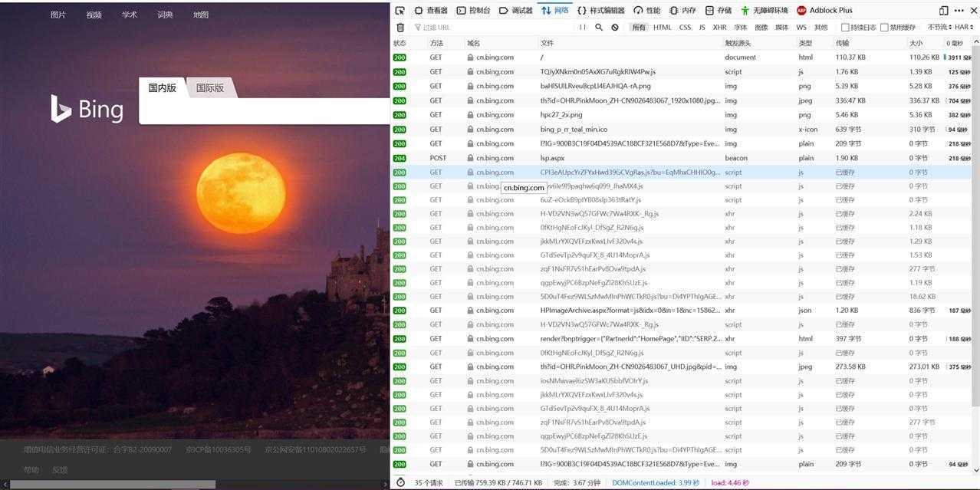The width and height of the screenshot is (980, 490).
Task: Switch to the 国际版 search tab
Action: (210, 88)
